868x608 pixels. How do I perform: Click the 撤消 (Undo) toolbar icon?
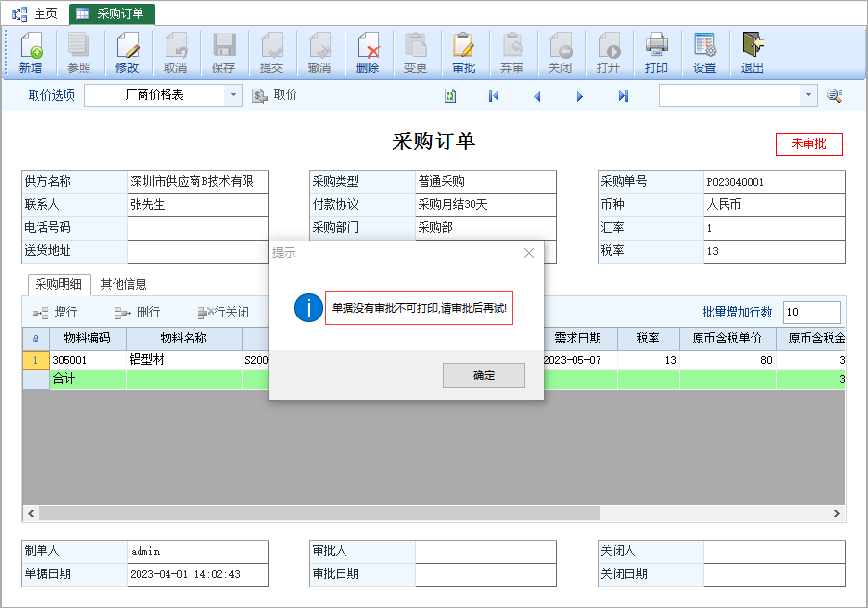pos(319,53)
